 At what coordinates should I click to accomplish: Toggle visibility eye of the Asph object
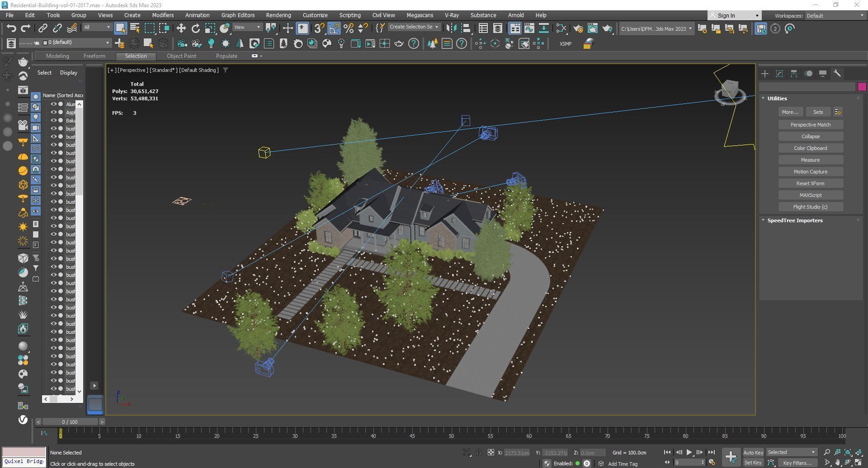pyautogui.click(x=53, y=112)
